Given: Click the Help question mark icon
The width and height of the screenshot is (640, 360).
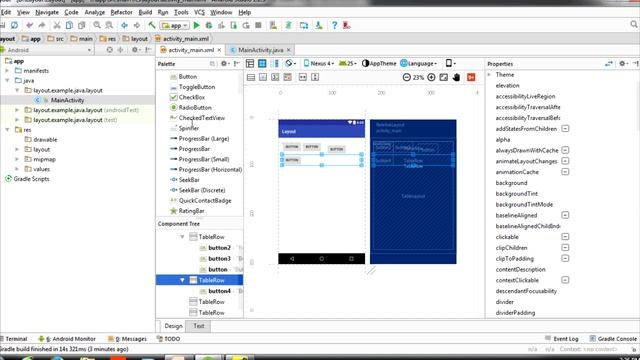Looking at the screenshot, I should pos(334,25).
